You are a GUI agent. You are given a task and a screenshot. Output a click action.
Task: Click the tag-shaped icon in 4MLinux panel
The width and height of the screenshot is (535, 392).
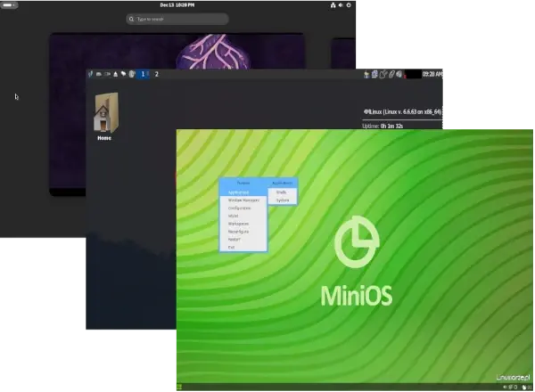pyautogui.click(x=124, y=74)
